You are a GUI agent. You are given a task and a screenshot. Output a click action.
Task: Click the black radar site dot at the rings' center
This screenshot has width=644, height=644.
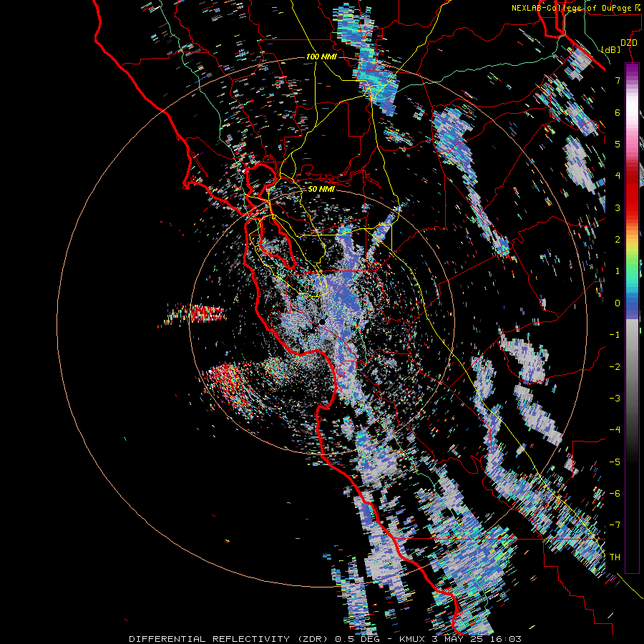322,321
